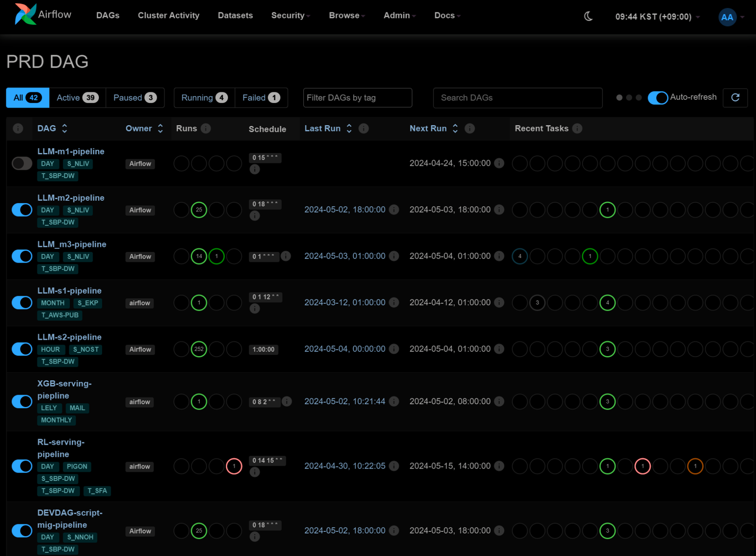Click the refresh DAGs icon button
756x556 pixels.
coord(735,97)
